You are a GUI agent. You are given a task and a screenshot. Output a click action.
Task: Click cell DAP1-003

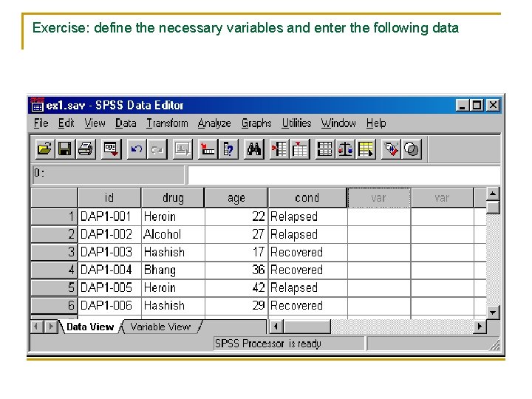109,252
